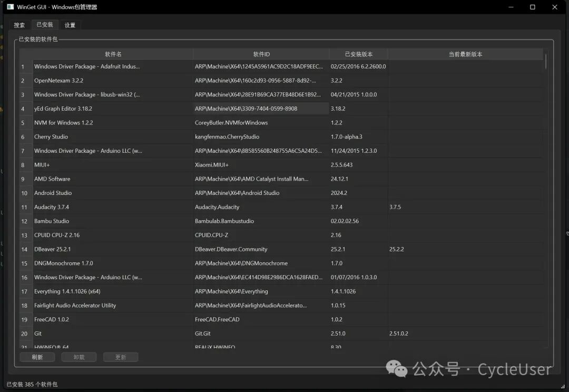This screenshot has width=569, height=392.
Task: Close the WinGet GUI window
Action: click(x=554, y=7)
